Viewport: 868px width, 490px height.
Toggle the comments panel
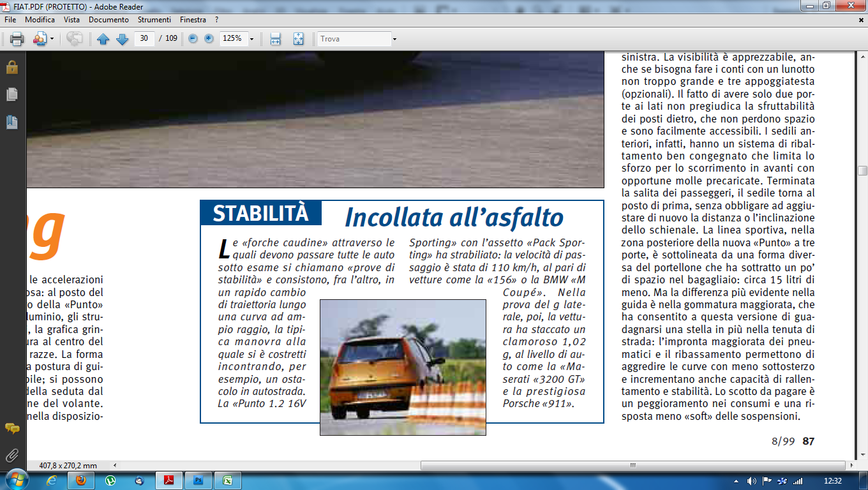click(x=12, y=428)
